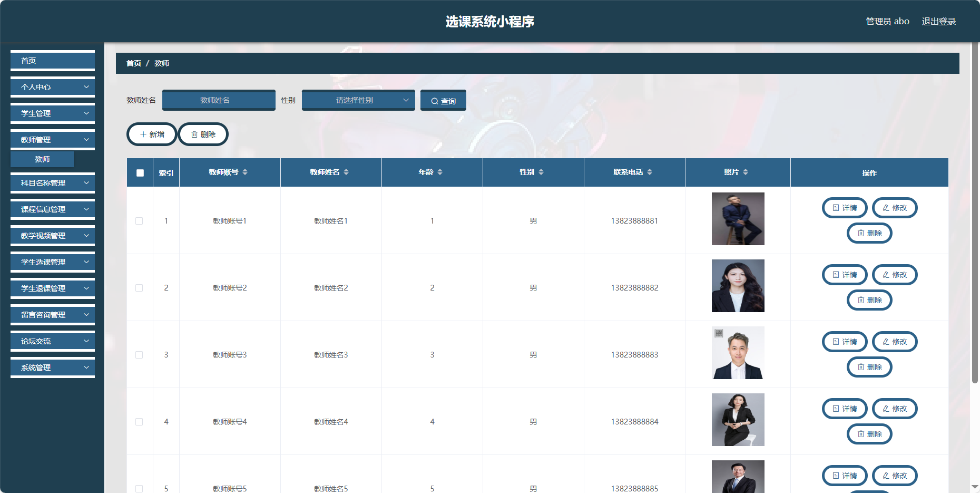This screenshot has width=980, height=493.
Task: Click the vertical page scrollbar
Action: tap(975, 213)
